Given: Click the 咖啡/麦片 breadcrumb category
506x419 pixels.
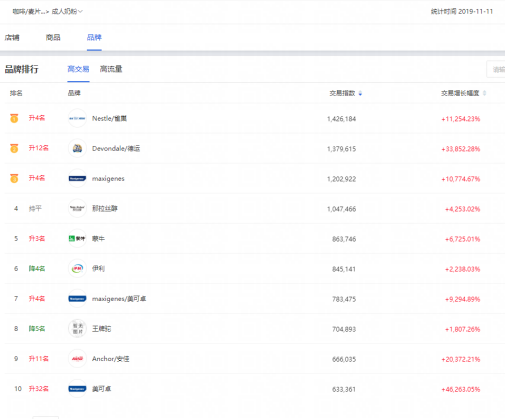Looking at the screenshot, I should point(28,11).
